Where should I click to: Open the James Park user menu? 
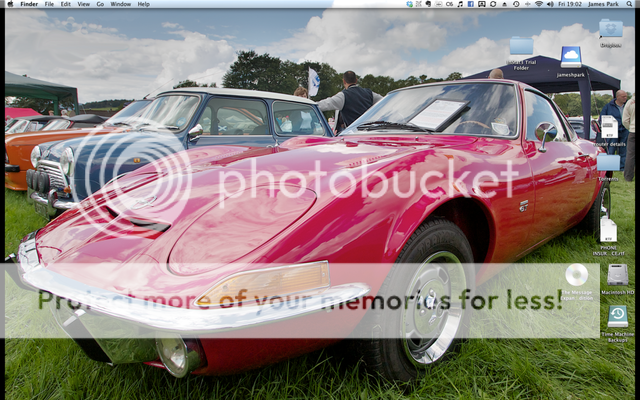click(x=603, y=4)
